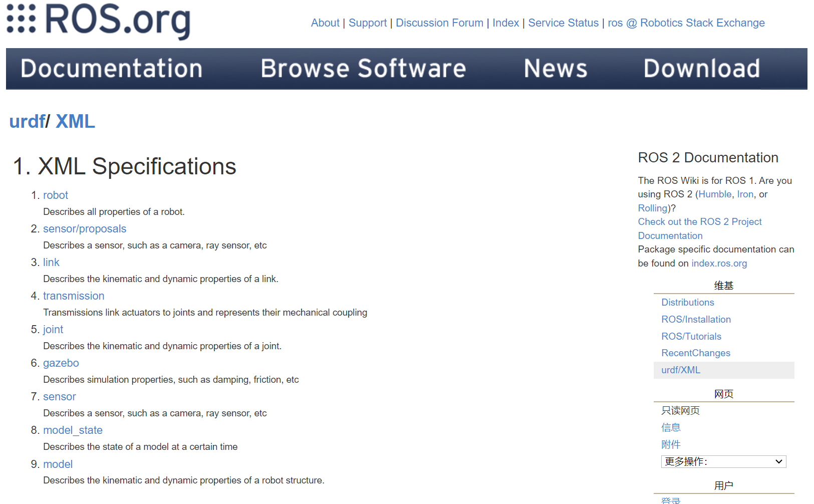This screenshot has width=814, height=504.
Task: Click the 信息 page link
Action: click(671, 428)
